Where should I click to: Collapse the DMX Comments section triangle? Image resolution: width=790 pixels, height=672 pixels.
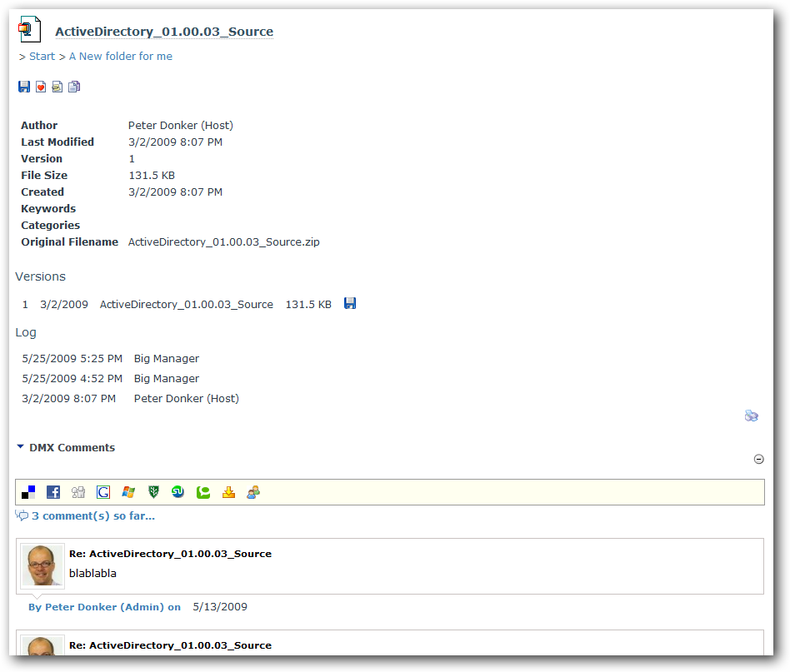tap(20, 446)
